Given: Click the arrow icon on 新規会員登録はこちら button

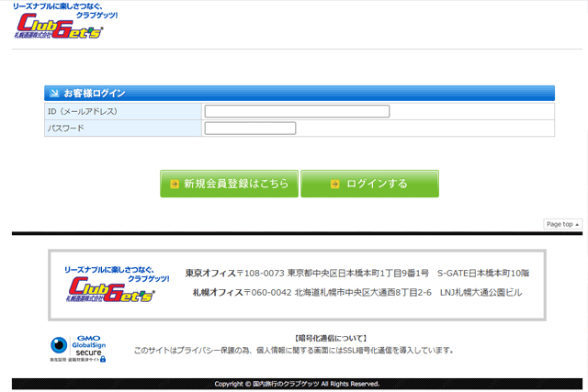Looking at the screenshot, I should point(174,184).
